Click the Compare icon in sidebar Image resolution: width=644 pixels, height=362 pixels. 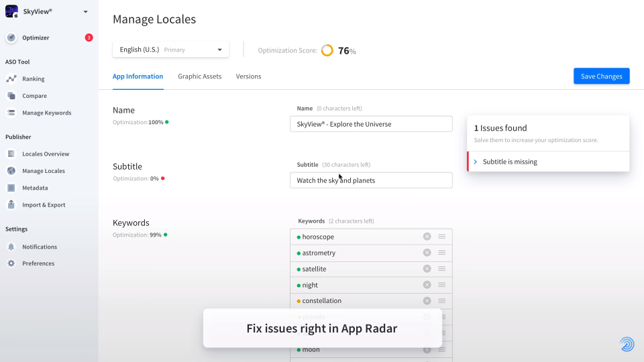coord(11,96)
